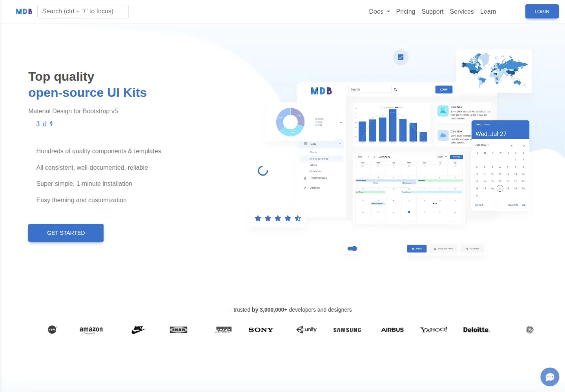Image resolution: width=565 pixels, height=392 pixels.
Task: Click the Airbus logo
Action: pos(392,330)
